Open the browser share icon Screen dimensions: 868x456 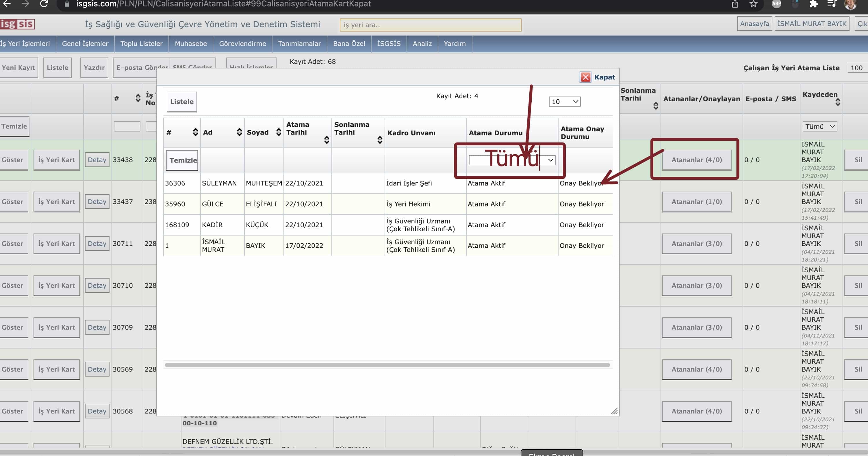735,4
